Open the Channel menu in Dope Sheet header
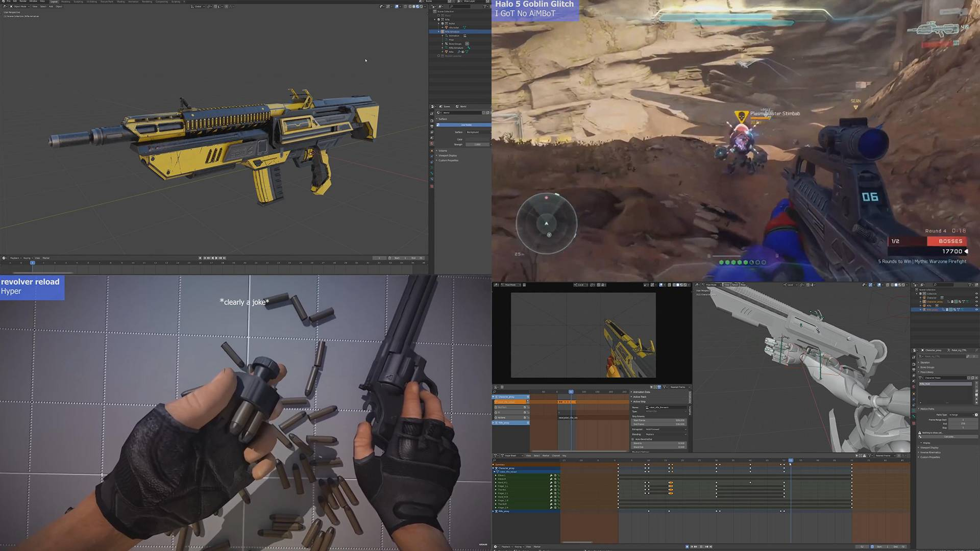This screenshot has height=551, width=980. pyautogui.click(x=556, y=456)
